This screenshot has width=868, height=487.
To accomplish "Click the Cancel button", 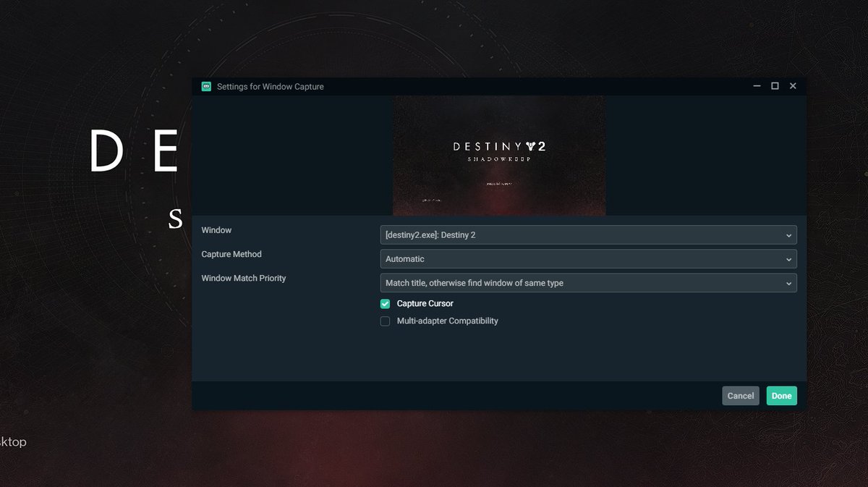I will pos(741,396).
